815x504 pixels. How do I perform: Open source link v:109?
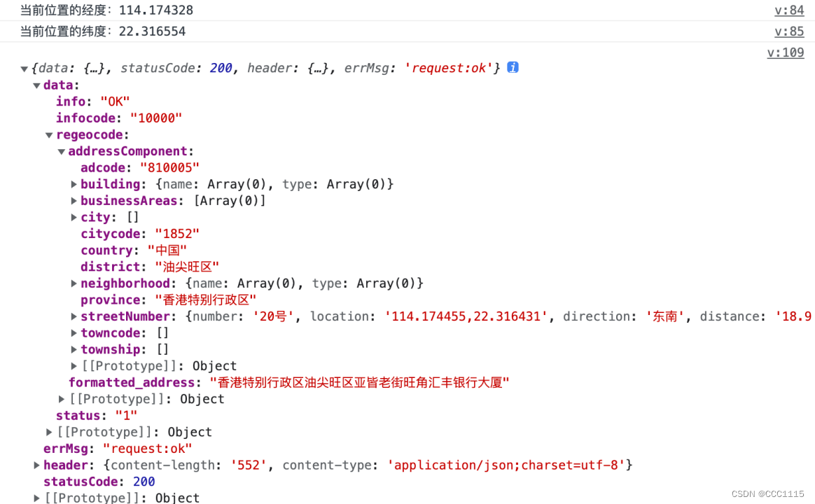click(786, 52)
